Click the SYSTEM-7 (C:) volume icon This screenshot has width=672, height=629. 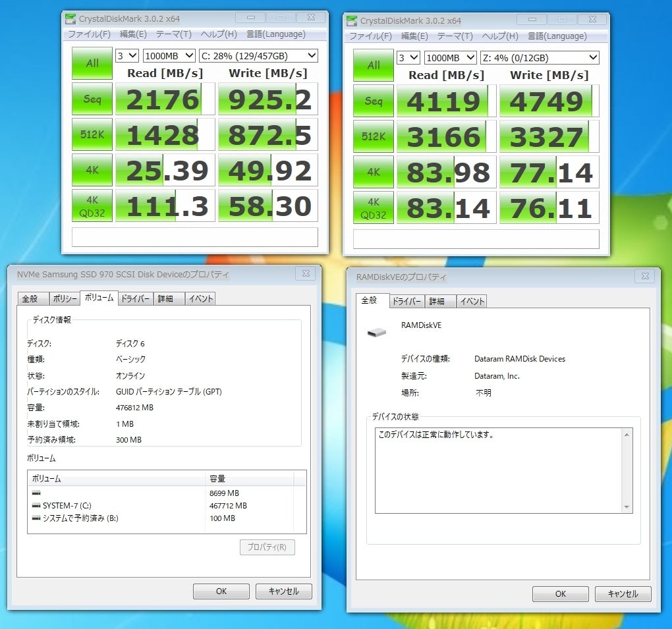(x=36, y=506)
